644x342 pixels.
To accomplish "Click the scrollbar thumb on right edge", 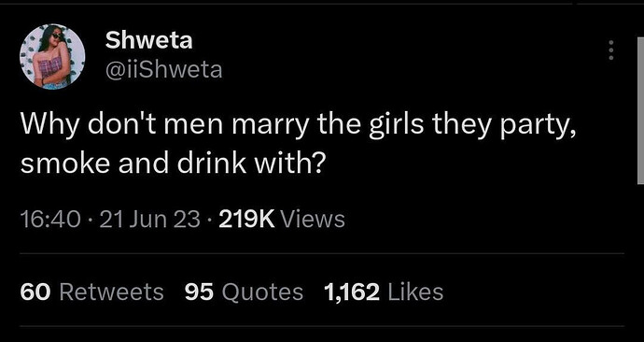I will pos(640,110).
